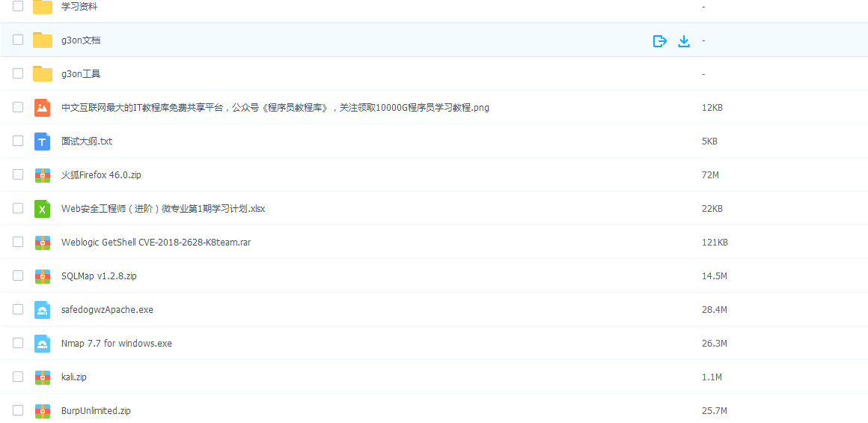Open file name 面试大纲.txt
Viewport: 868px width, 423px height.
click(x=87, y=141)
